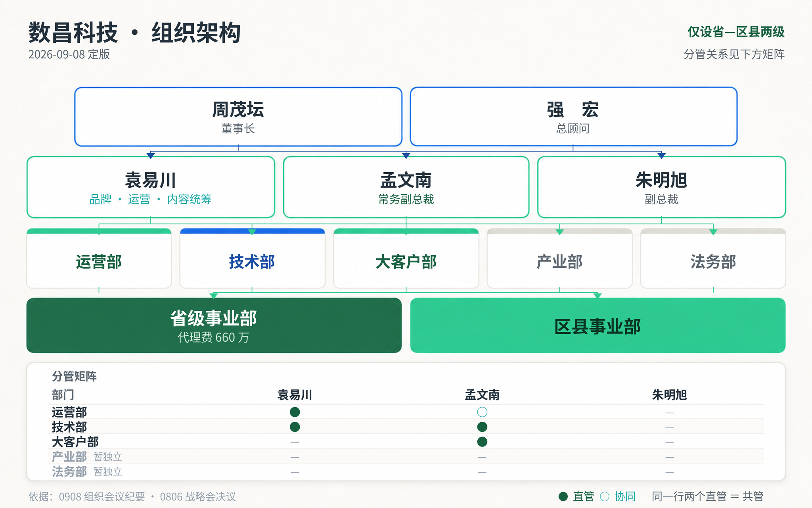The image size is (812, 508).
Task: Select the 法务部 department box
Action: coord(713,258)
